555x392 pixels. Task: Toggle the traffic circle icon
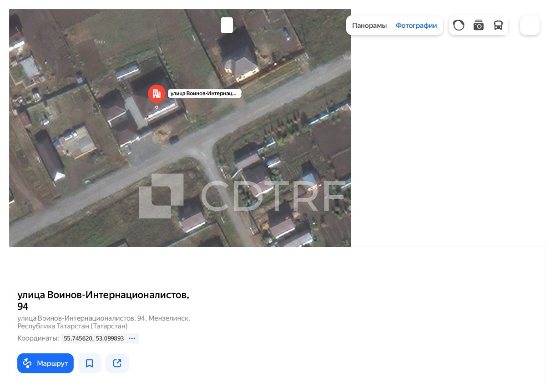(x=459, y=25)
